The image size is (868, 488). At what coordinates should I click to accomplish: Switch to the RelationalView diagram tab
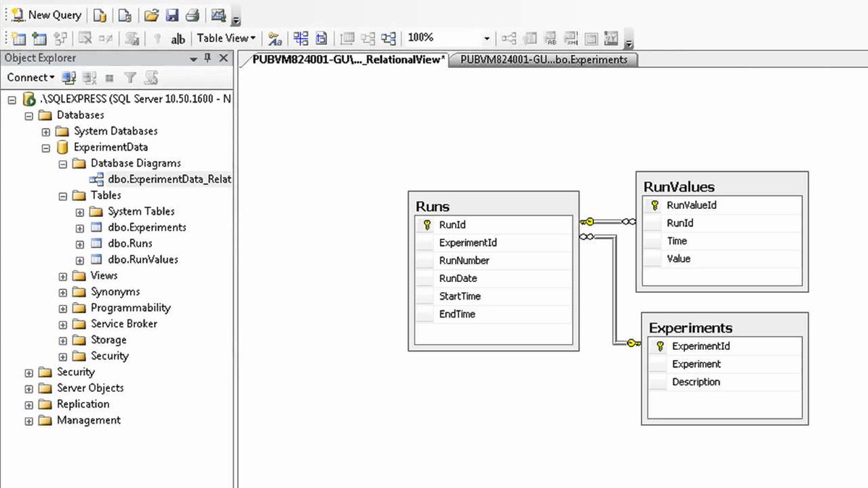(347, 60)
